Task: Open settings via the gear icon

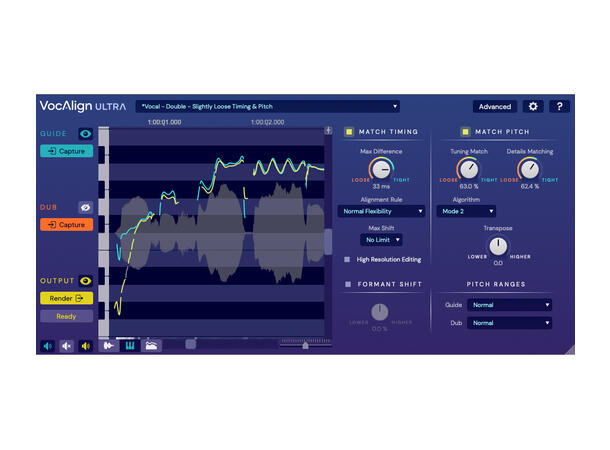Action: coord(533,106)
